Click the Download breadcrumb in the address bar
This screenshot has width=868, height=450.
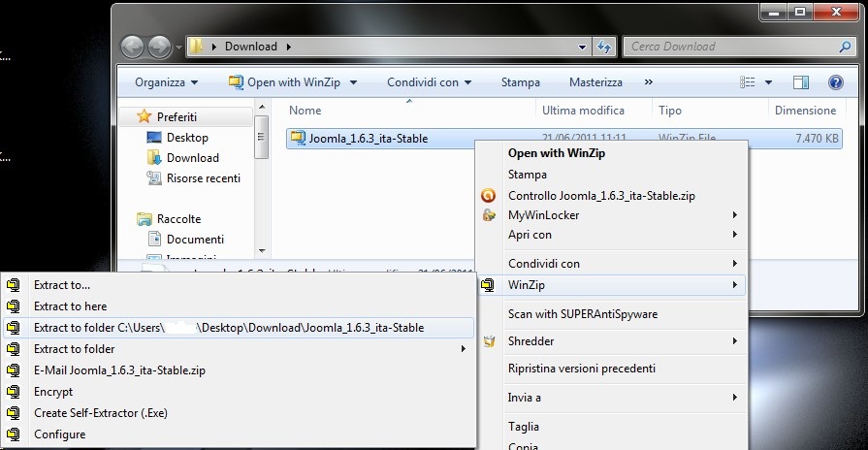click(x=251, y=48)
